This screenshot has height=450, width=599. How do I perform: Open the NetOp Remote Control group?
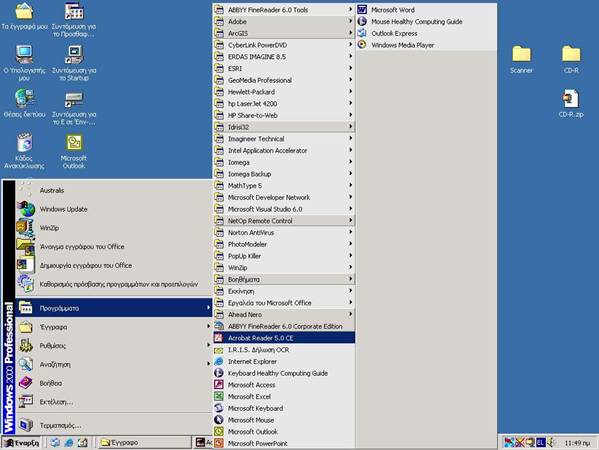point(284,221)
